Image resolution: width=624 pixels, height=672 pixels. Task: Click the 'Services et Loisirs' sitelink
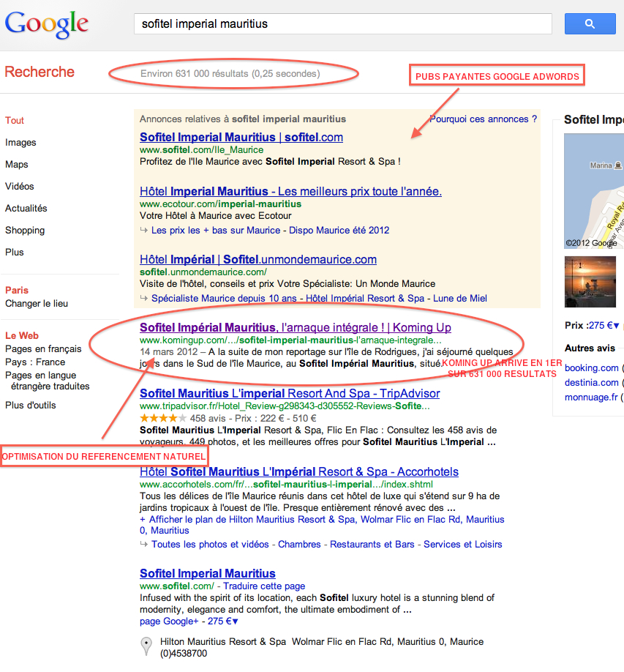tap(463, 545)
